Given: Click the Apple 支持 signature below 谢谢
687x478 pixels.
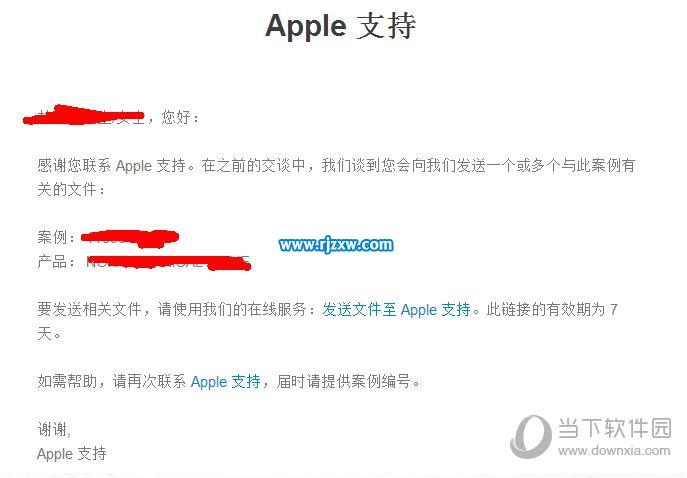Looking at the screenshot, I should (x=72, y=453).
